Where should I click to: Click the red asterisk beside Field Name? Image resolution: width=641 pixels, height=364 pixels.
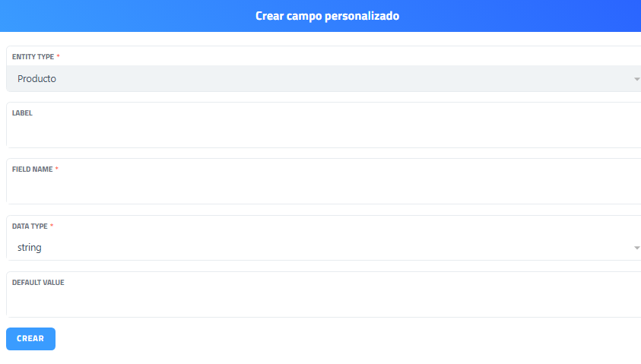click(57, 169)
